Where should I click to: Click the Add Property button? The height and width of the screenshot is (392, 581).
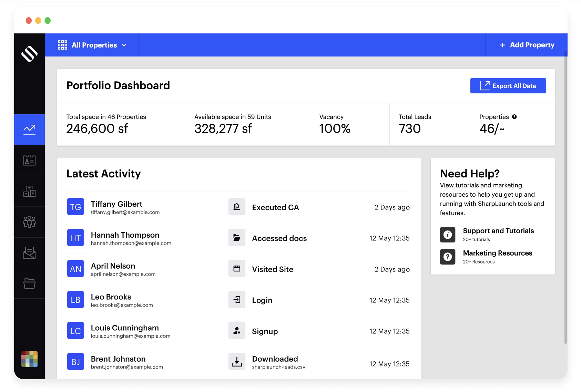pyautogui.click(x=527, y=45)
